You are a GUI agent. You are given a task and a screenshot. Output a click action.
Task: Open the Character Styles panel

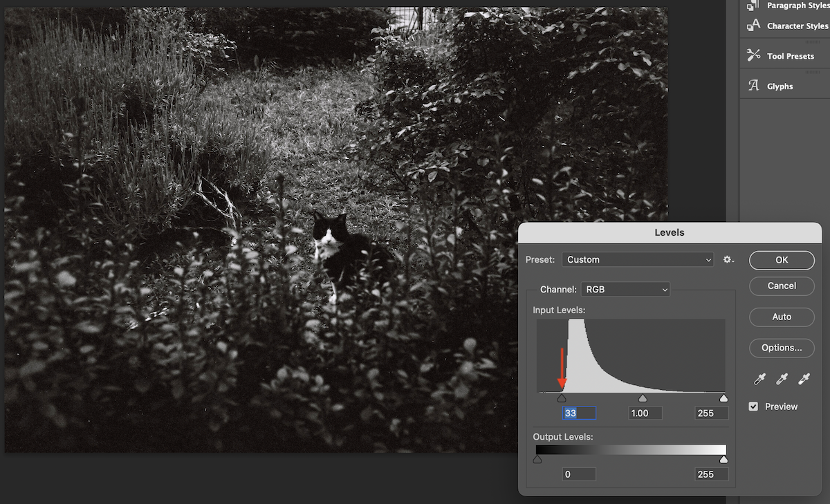coord(788,26)
